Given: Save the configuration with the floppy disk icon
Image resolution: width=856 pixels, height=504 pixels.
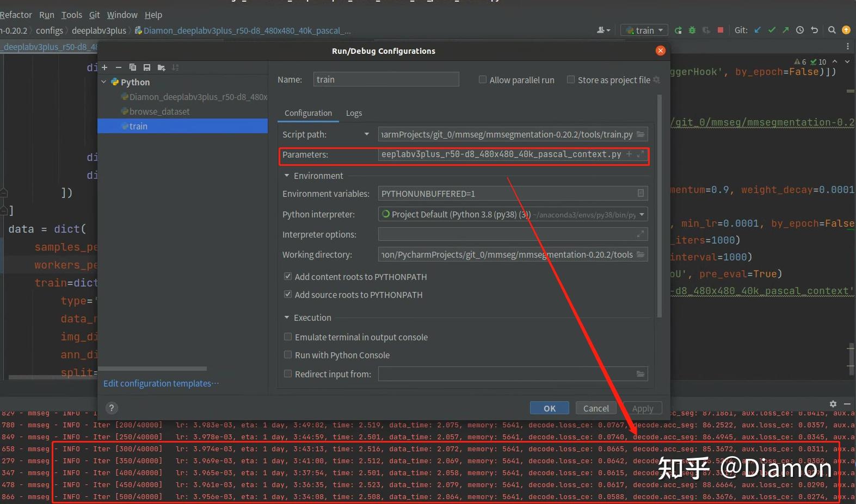Looking at the screenshot, I should coord(146,67).
